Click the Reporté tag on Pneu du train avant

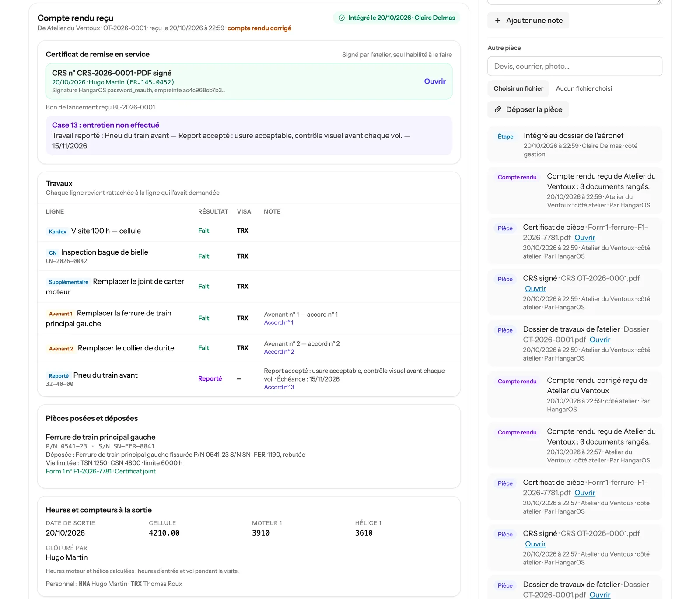(59, 376)
